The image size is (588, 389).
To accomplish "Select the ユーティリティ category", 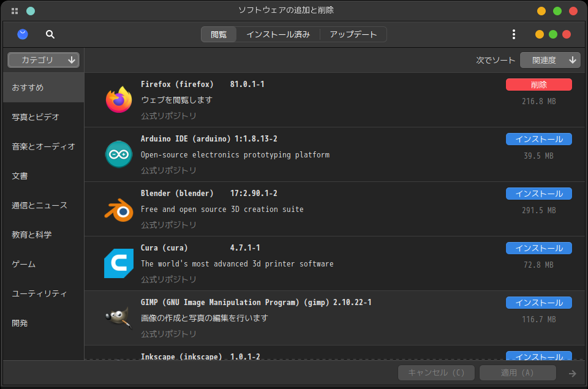I will (x=43, y=293).
